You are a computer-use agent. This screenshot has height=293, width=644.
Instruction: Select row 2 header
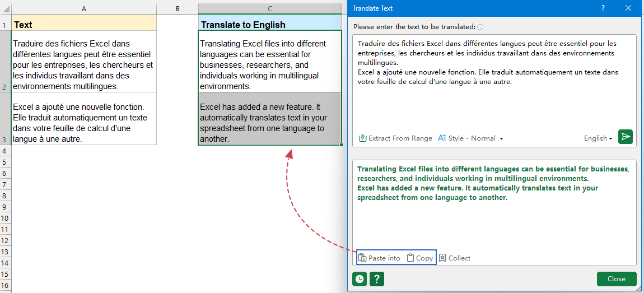point(6,61)
